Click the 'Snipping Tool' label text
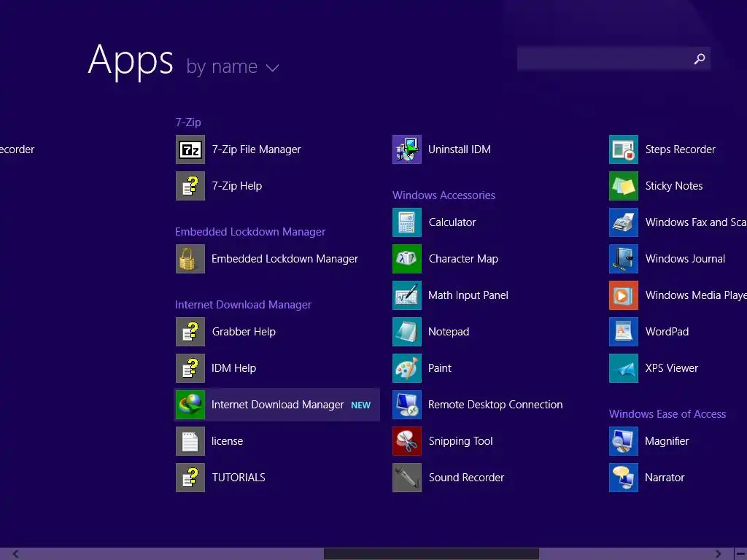 (x=461, y=441)
